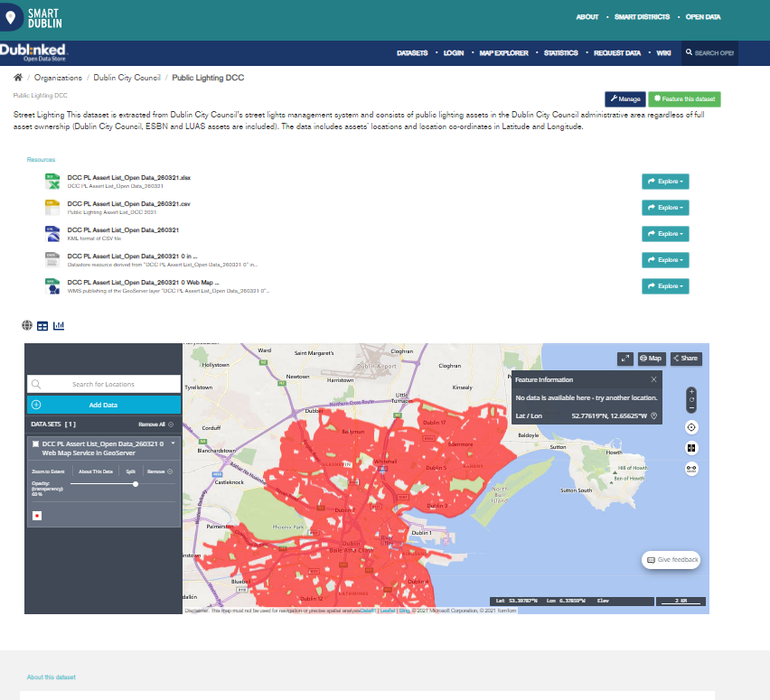Open the globe map view icon
The height and width of the screenshot is (700, 770).
tap(27, 325)
